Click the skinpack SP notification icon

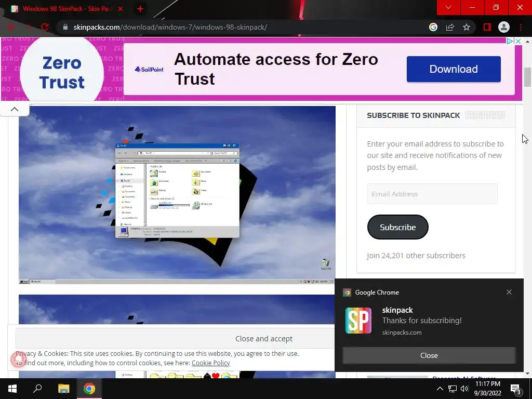[358, 321]
